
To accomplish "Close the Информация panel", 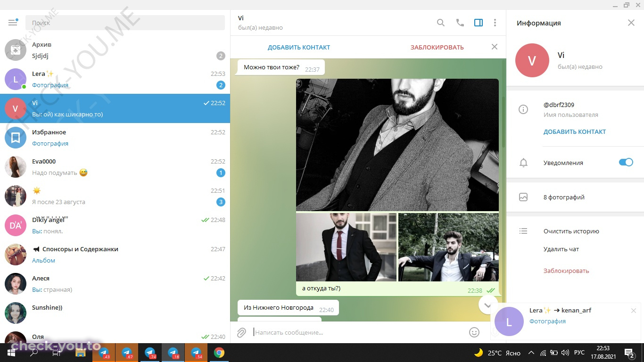I will coord(631,23).
